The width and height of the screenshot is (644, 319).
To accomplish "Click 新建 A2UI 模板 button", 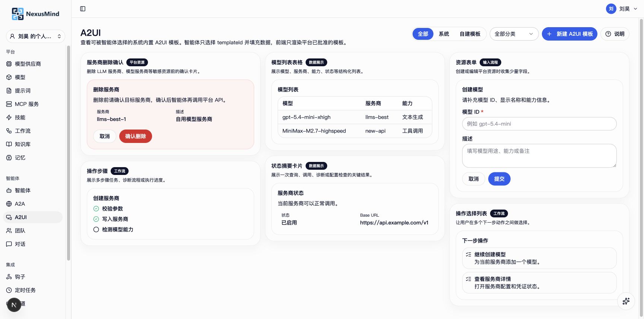I will (570, 34).
